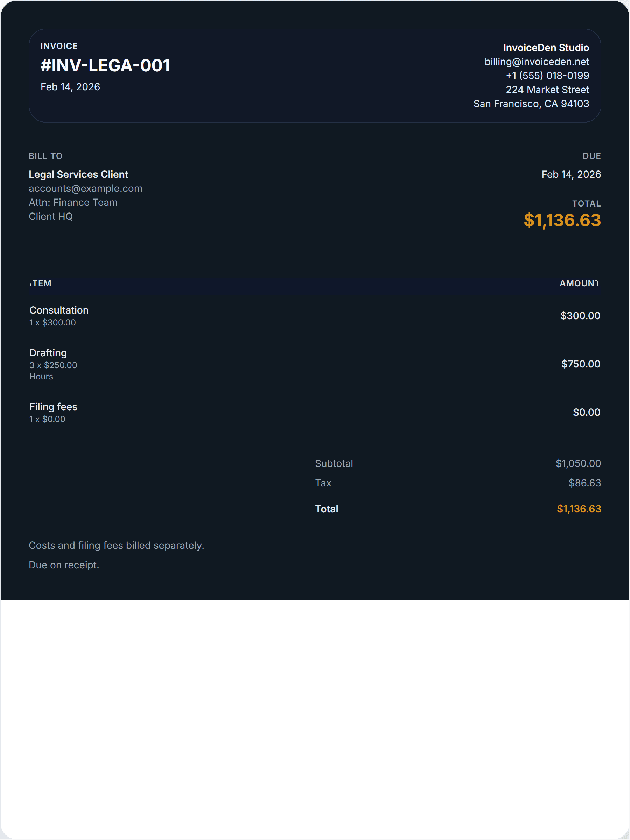The height and width of the screenshot is (840, 630).
Task: Click the billing@invoiceden.net email address
Action: 537,62
